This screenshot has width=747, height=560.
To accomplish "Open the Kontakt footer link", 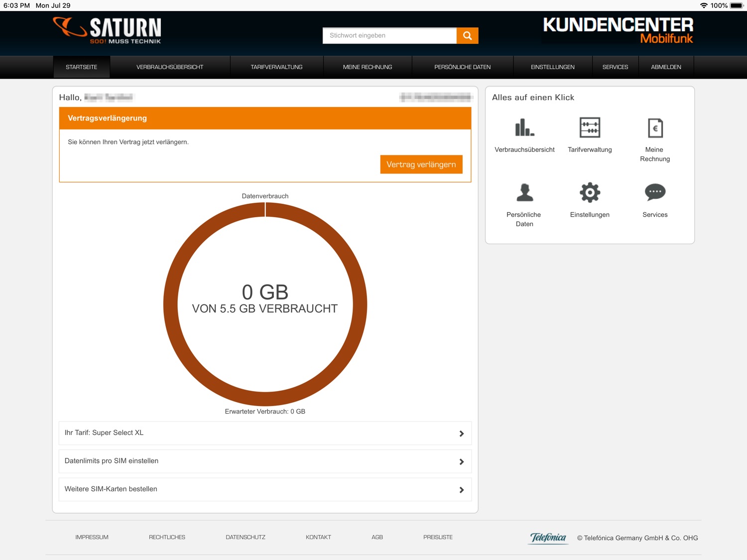I will point(318,537).
